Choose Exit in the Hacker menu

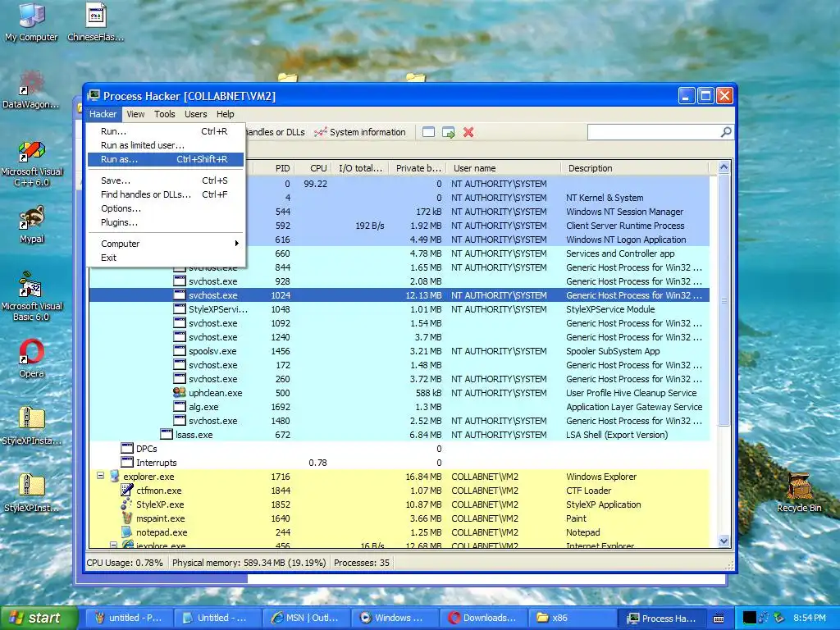166,258
